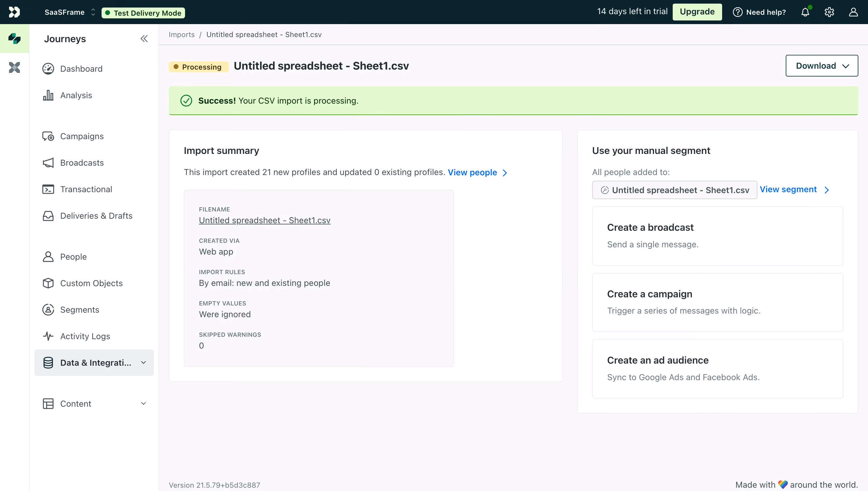868x491 pixels.
Task: Open settings gear icon in top bar
Action: pyautogui.click(x=829, y=12)
